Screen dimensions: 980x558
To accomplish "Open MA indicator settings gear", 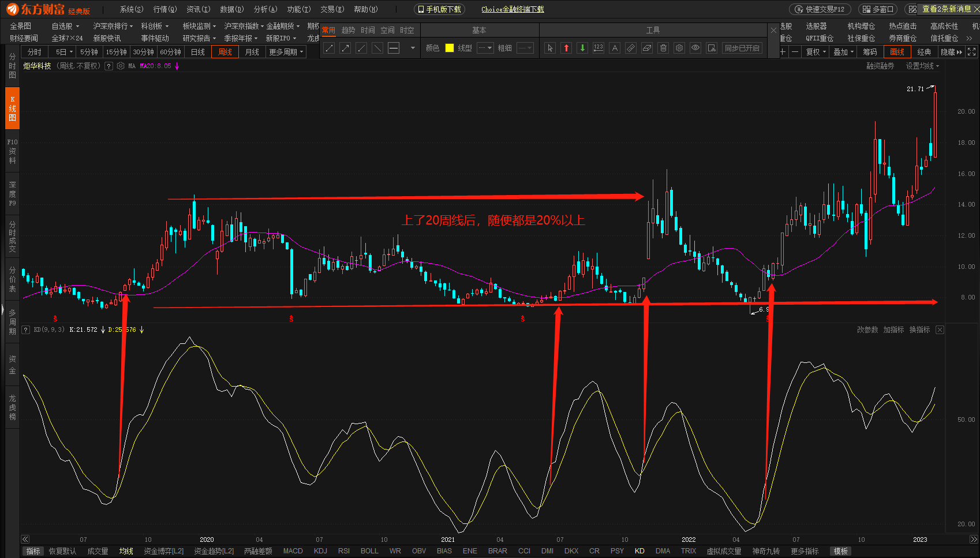I will tap(120, 66).
